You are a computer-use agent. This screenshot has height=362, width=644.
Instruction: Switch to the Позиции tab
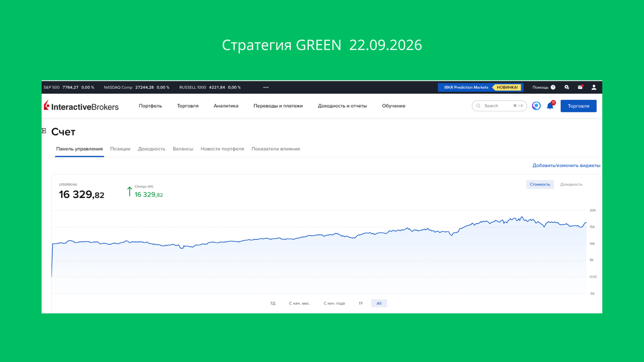(120, 149)
